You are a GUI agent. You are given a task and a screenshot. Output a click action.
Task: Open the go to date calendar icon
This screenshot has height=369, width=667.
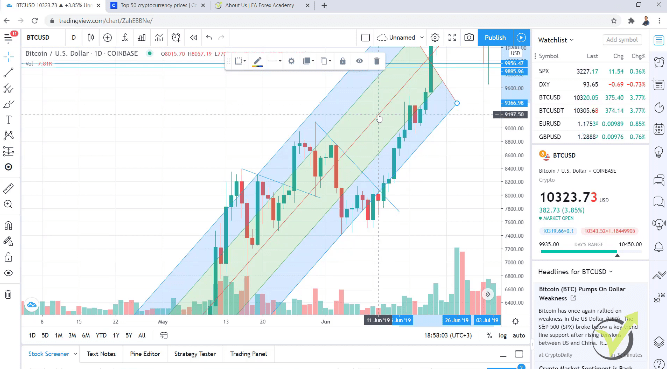click(x=164, y=335)
